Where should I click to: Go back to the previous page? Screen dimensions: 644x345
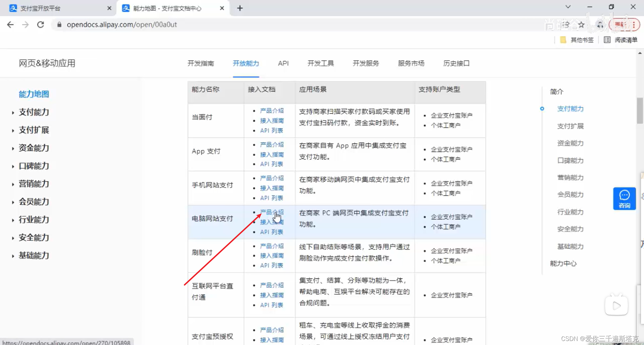(10, 24)
